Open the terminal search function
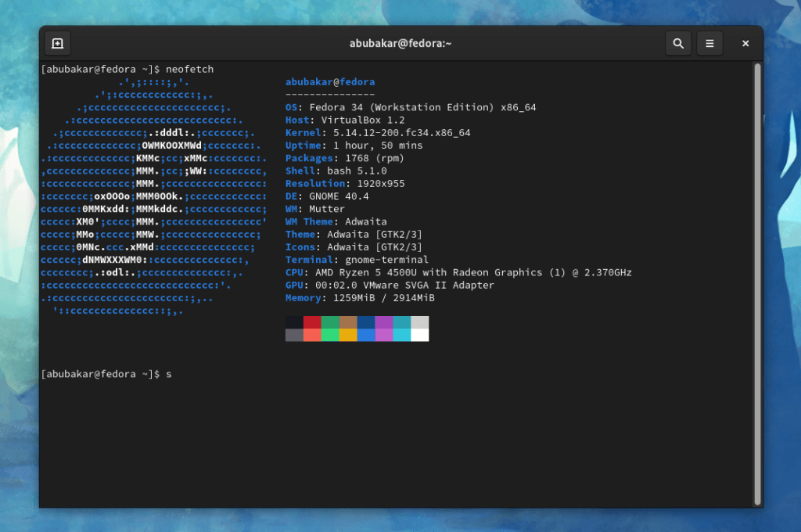 click(678, 43)
